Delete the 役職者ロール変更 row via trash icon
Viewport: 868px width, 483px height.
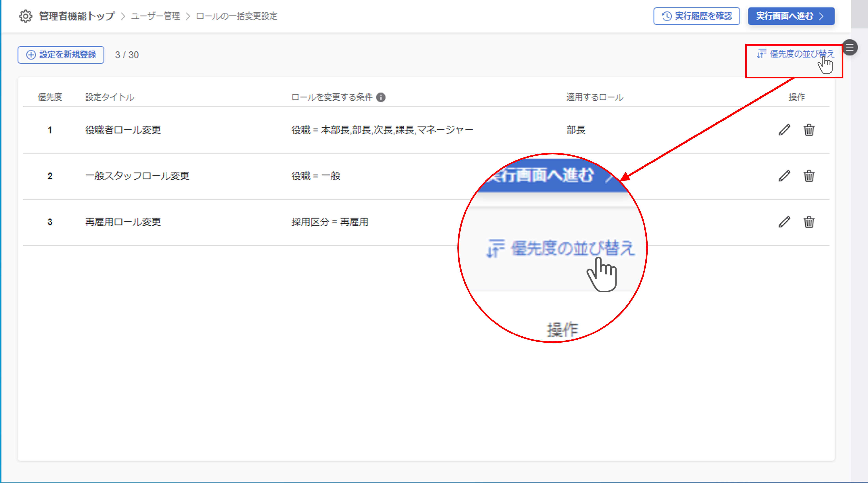809,130
